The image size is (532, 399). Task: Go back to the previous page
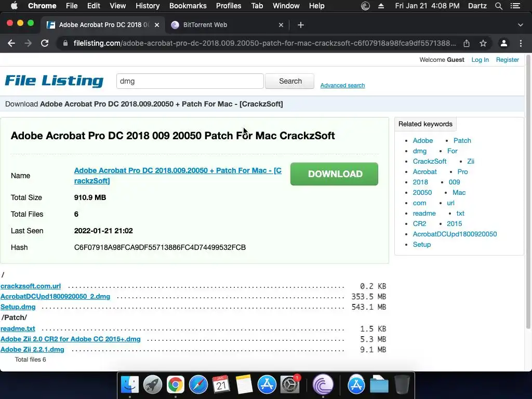tap(11, 43)
